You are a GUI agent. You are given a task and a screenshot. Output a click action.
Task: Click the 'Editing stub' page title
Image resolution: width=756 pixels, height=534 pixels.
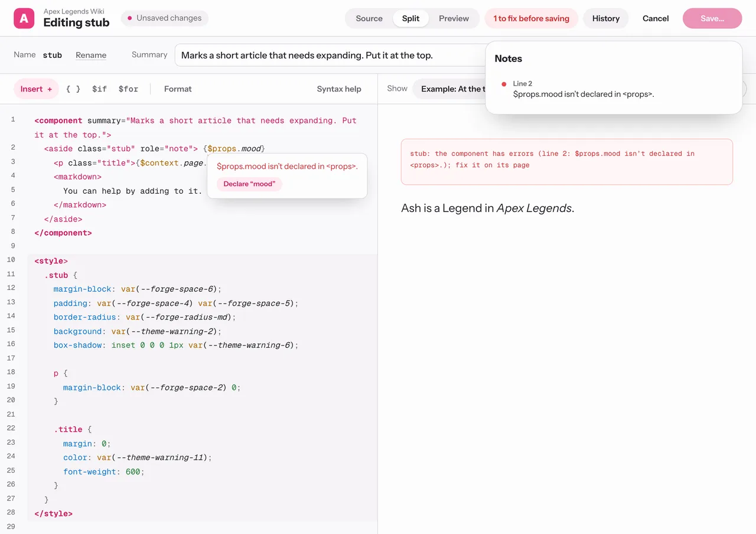tap(76, 23)
